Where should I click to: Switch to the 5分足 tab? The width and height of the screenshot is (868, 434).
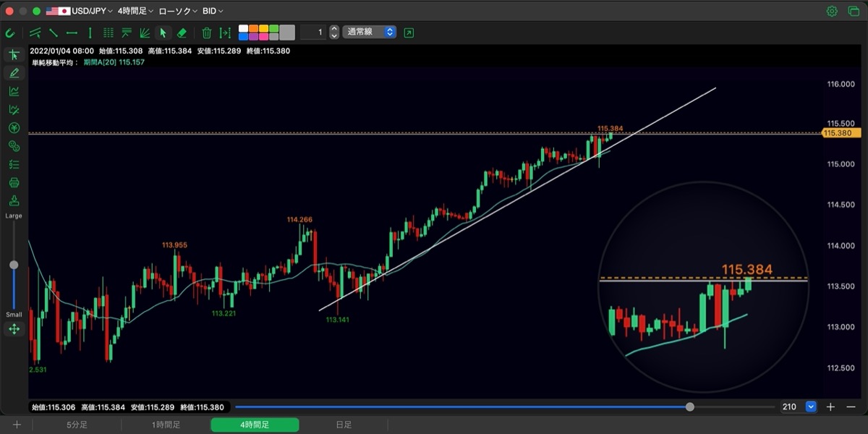pos(77,425)
